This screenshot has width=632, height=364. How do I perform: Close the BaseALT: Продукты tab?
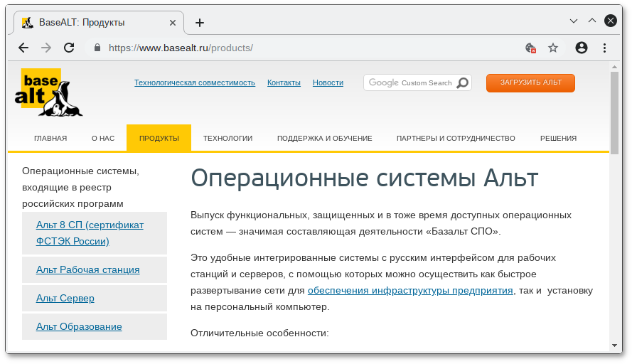173,23
